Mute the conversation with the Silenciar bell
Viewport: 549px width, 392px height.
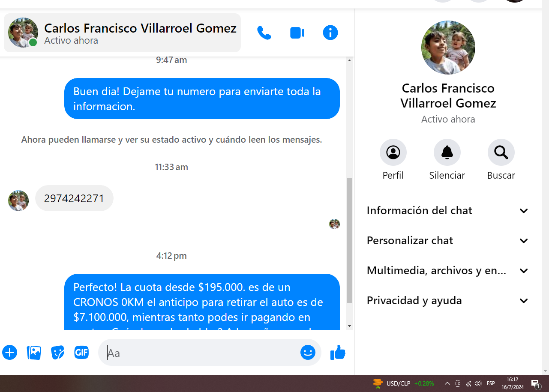pyautogui.click(x=447, y=152)
